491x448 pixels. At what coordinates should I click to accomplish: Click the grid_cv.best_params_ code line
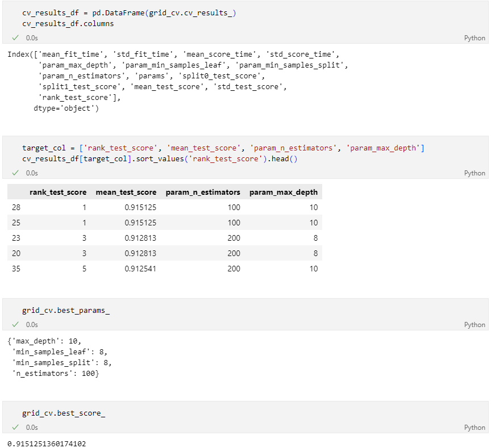click(66, 311)
